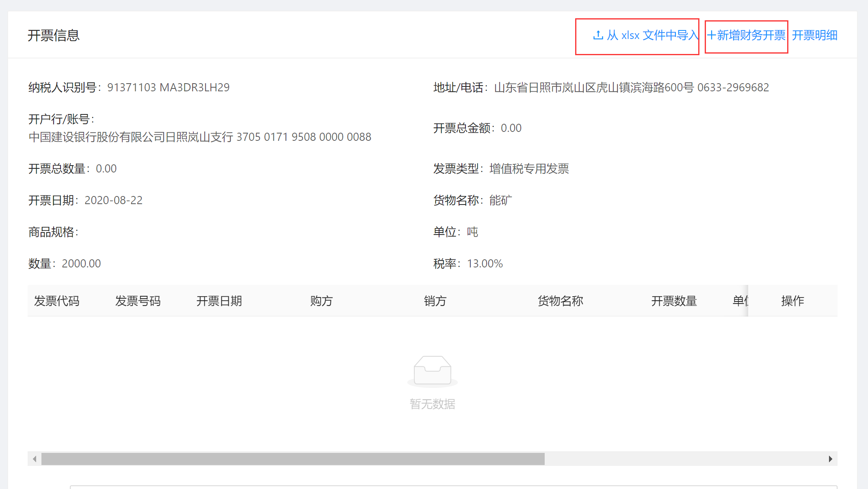Click the fixed 操作 column header

click(x=792, y=301)
